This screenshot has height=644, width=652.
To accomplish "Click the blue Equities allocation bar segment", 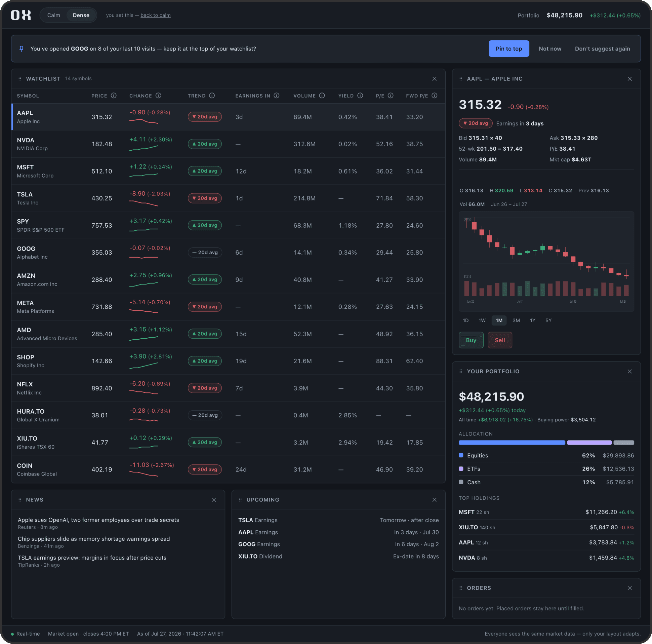I will (x=512, y=442).
